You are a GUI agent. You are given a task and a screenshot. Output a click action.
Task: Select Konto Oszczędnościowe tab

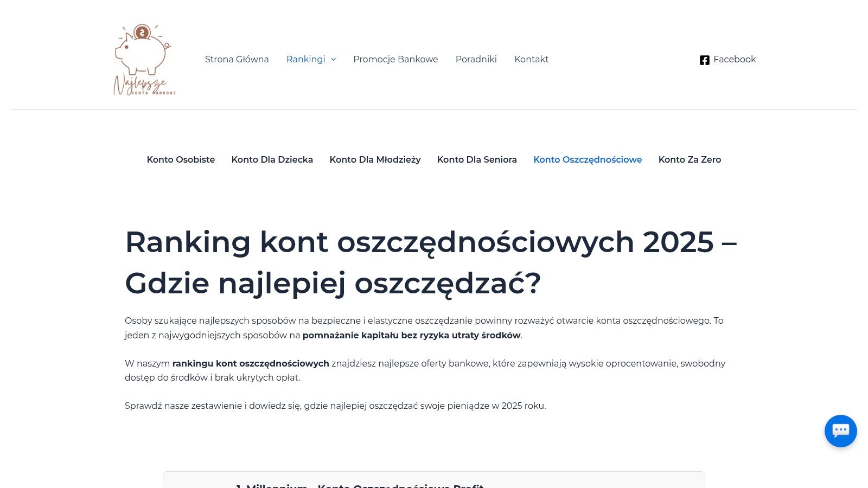(x=588, y=159)
